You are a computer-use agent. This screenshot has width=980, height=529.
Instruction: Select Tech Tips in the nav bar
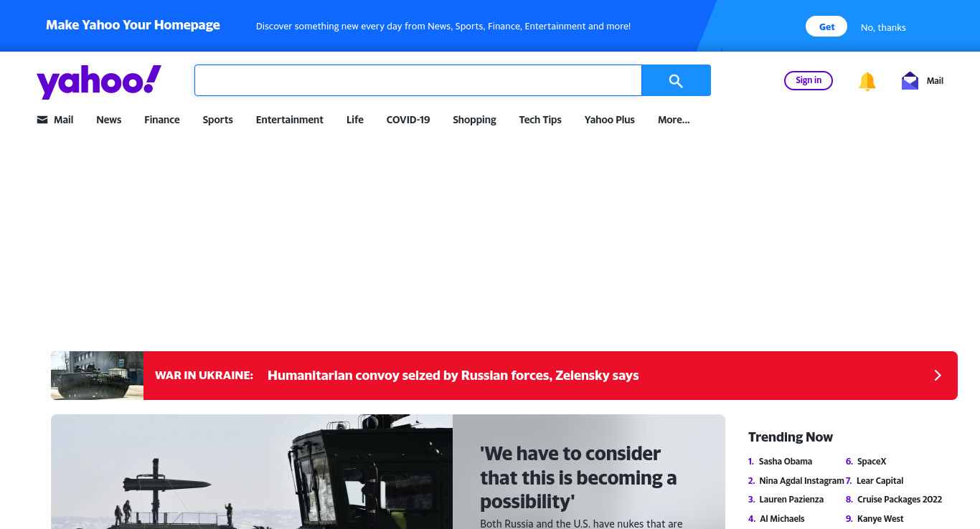540,120
